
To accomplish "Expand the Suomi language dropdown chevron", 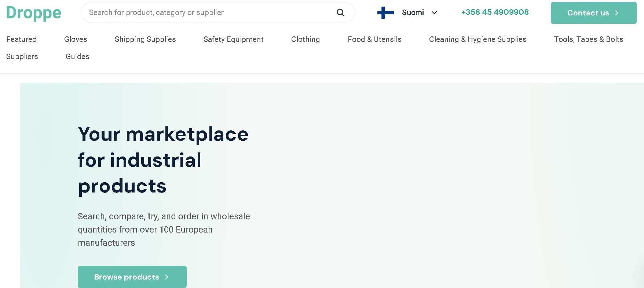I will coord(434,12).
